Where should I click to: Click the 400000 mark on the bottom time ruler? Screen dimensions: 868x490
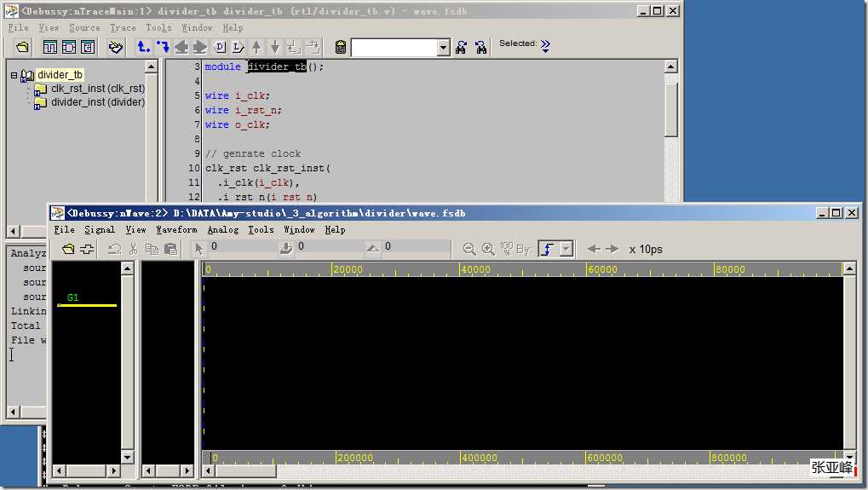click(x=480, y=458)
